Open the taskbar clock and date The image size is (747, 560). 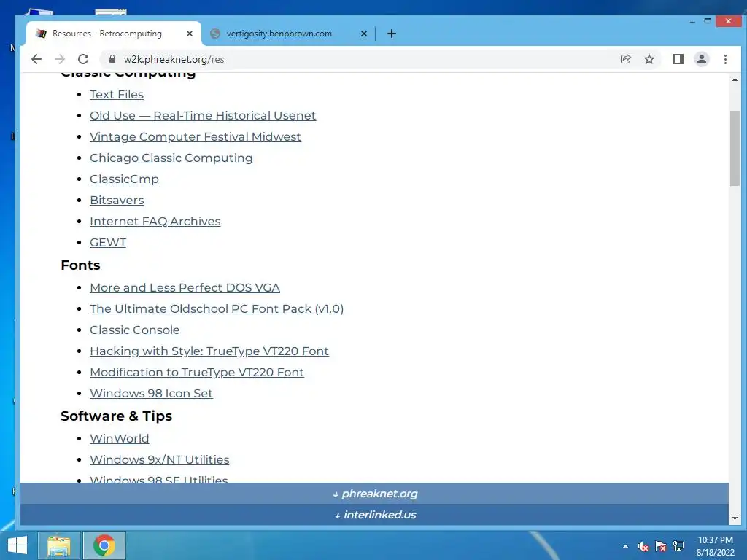[x=715, y=546]
